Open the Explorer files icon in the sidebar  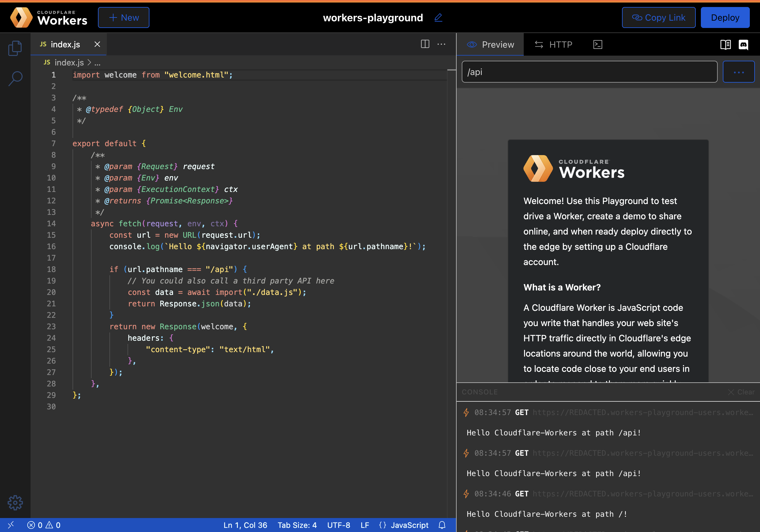tap(15, 48)
